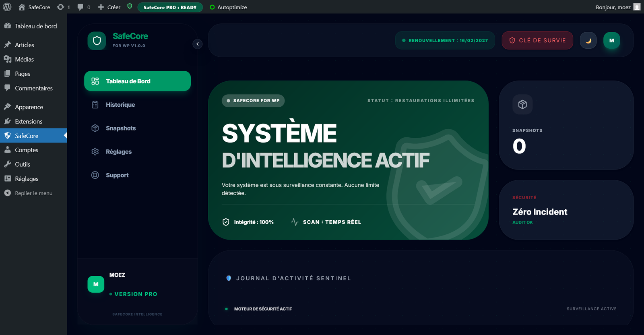Click the Snapshots count 0
This screenshot has width=644, height=335.
coord(519,146)
